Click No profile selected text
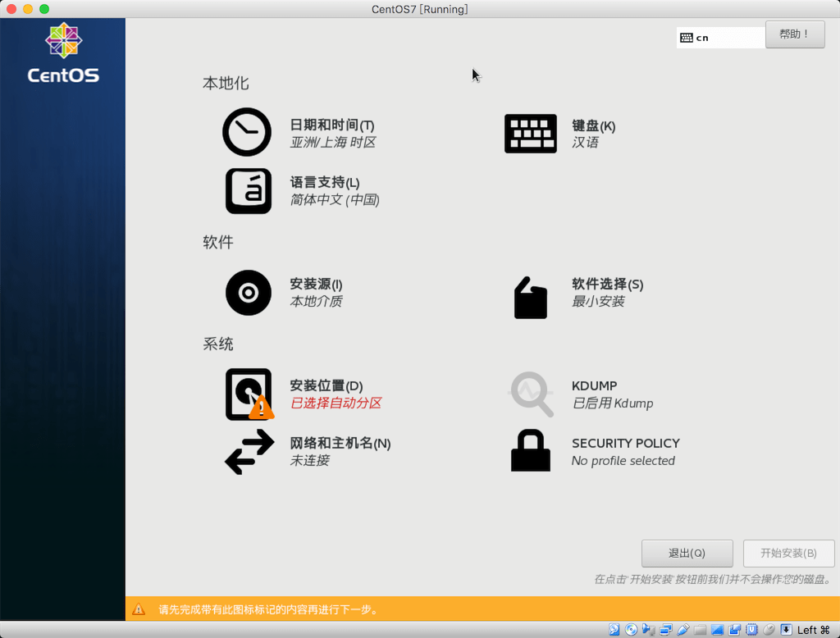This screenshot has width=840, height=638. click(x=623, y=461)
